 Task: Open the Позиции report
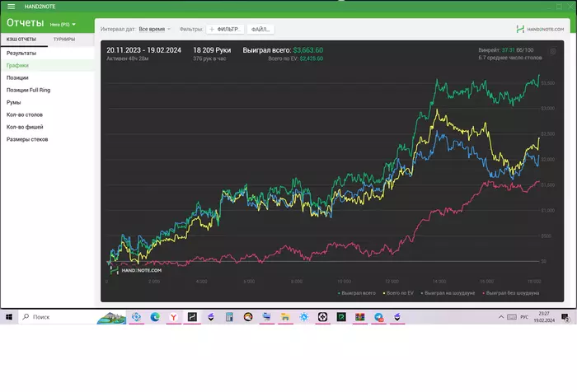point(48,77)
